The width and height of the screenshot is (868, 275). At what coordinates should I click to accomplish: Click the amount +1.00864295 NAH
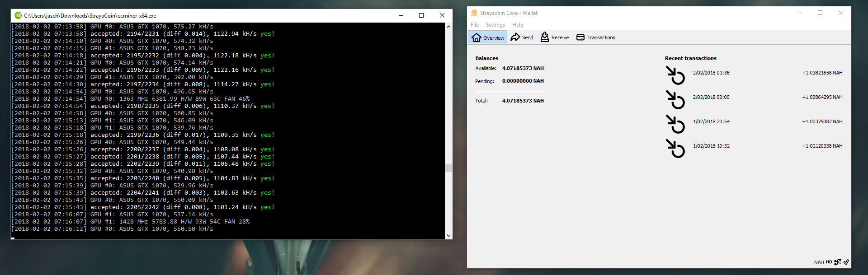[822, 97]
